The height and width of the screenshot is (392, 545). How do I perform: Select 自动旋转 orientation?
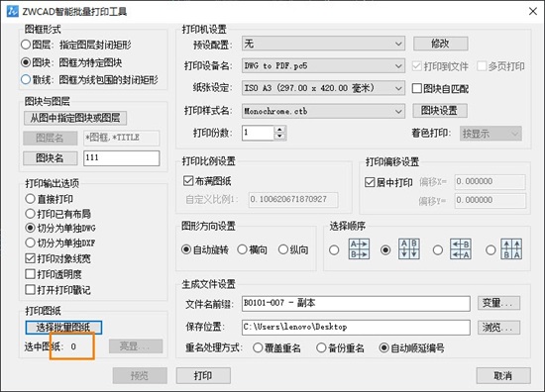pos(186,249)
